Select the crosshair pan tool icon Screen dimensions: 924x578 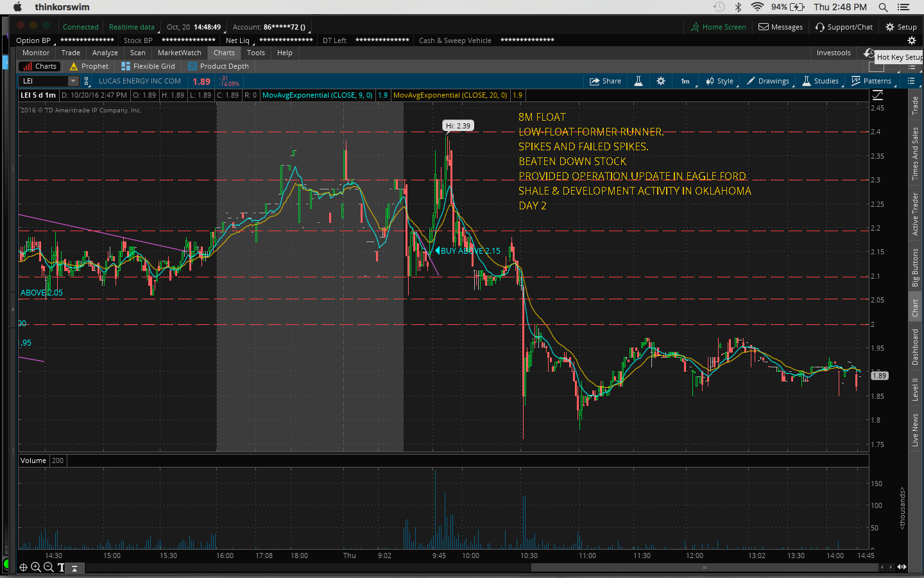(x=23, y=567)
